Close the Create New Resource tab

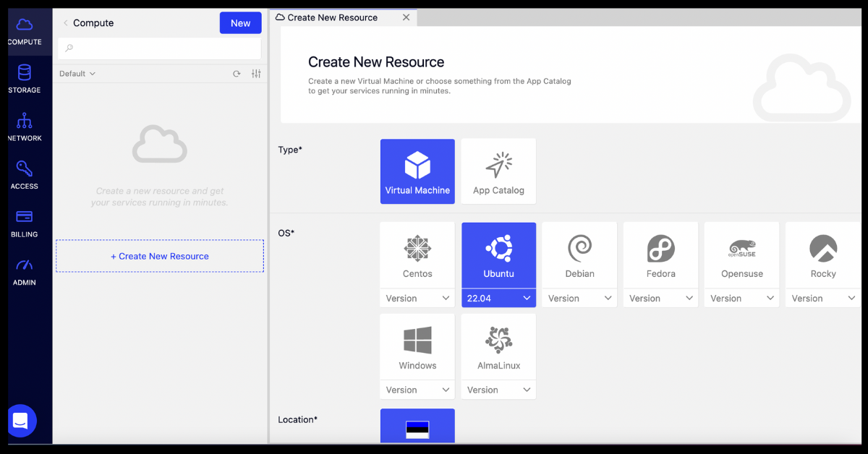click(x=407, y=17)
